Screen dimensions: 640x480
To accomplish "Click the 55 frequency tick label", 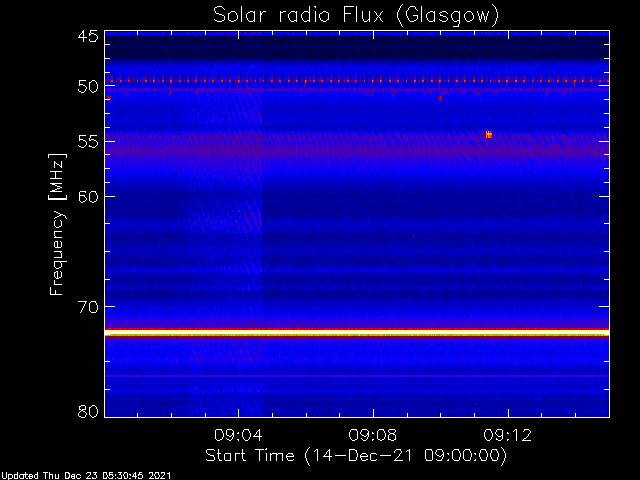I will [x=88, y=142].
